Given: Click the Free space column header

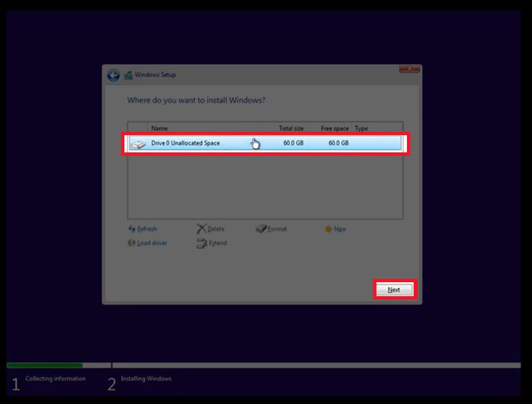Looking at the screenshot, I should click(x=334, y=128).
